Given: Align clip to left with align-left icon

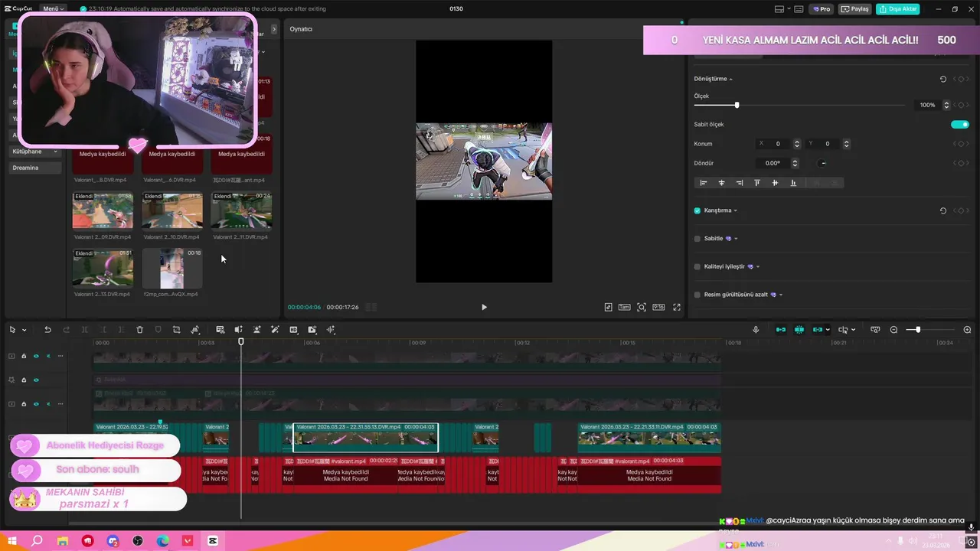Looking at the screenshot, I should tap(704, 183).
